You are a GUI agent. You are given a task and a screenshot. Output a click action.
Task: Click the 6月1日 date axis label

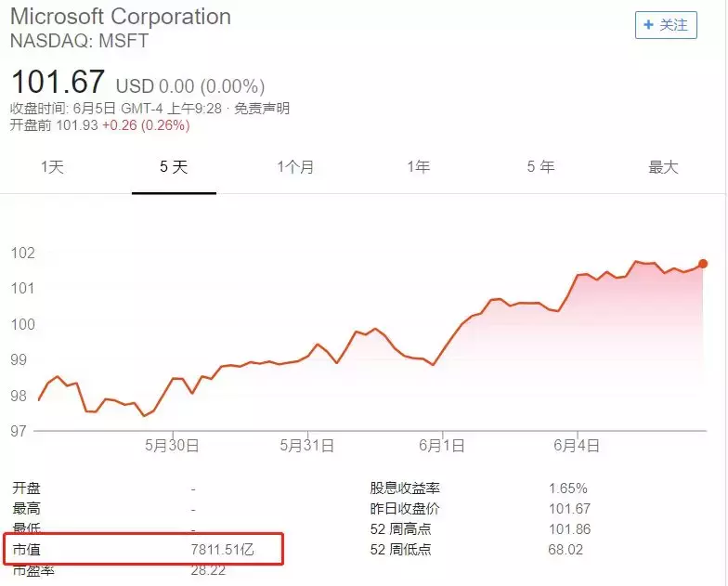click(x=442, y=446)
